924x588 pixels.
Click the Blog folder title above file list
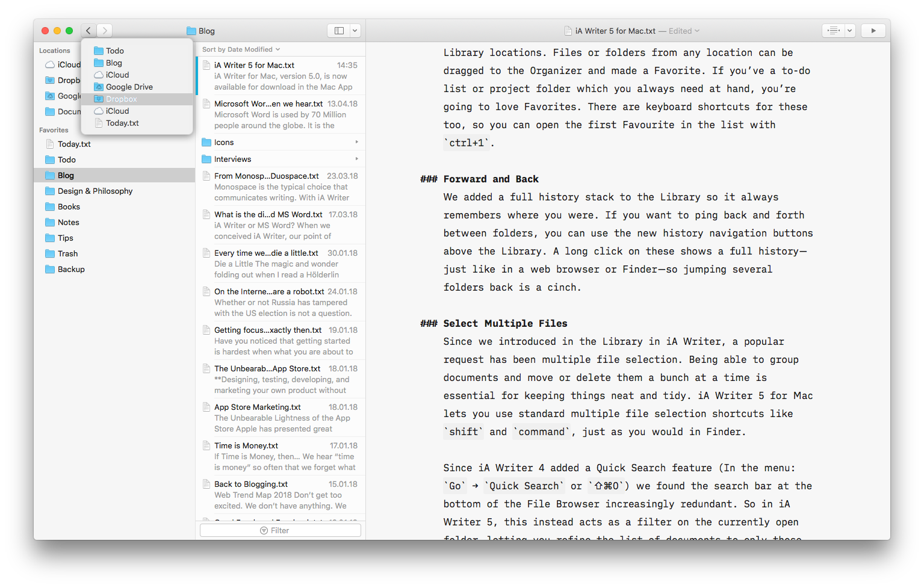click(201, 31)
